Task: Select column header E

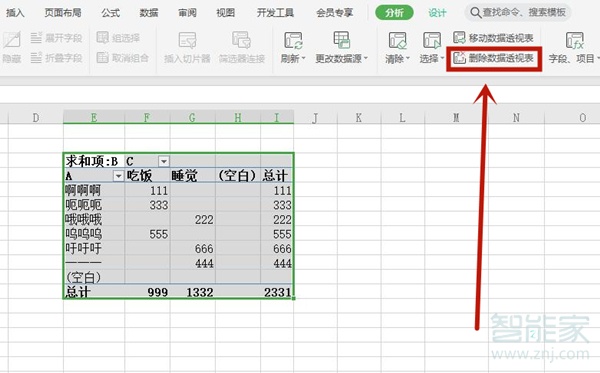Action: 94,117
